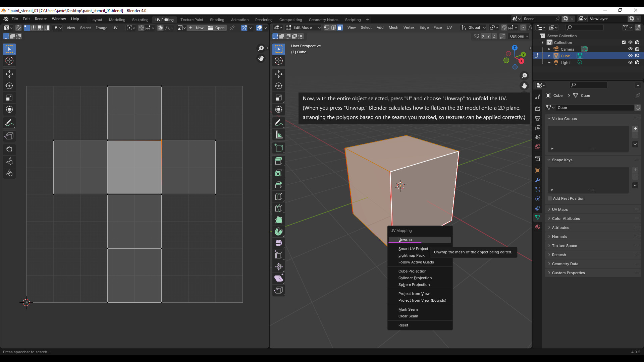Click New image button in UV editor
The image size is (644, 362).
pyautogui.click(x=196, y=28)
